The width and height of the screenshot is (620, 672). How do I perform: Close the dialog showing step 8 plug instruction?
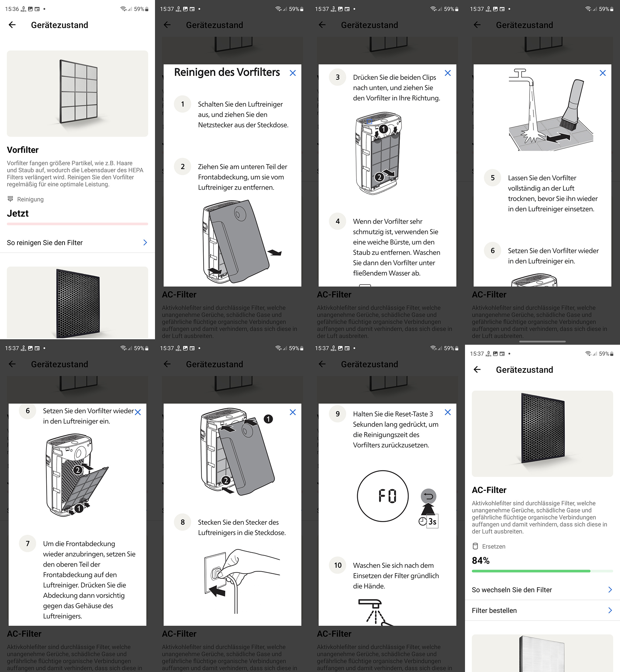[293, 413]
